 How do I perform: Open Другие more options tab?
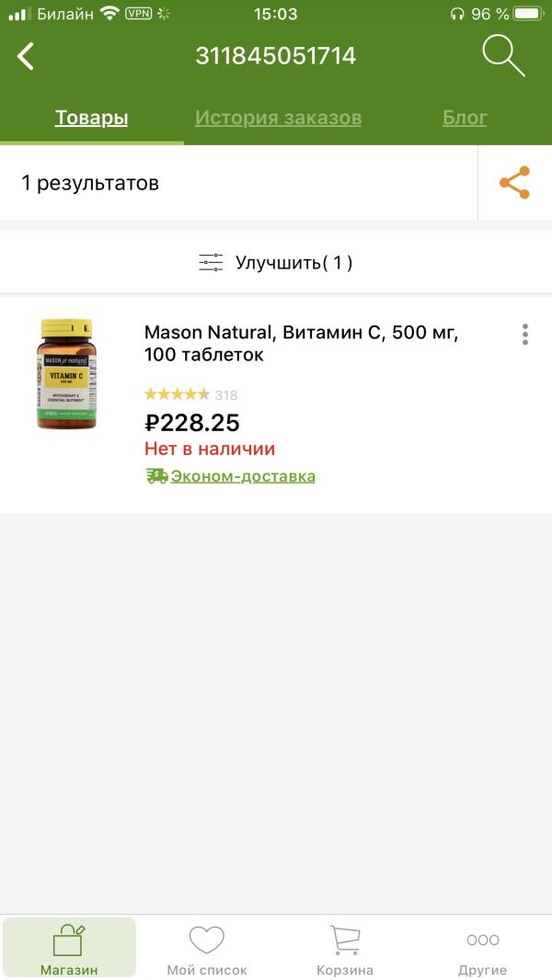click(x=482, y=949)
